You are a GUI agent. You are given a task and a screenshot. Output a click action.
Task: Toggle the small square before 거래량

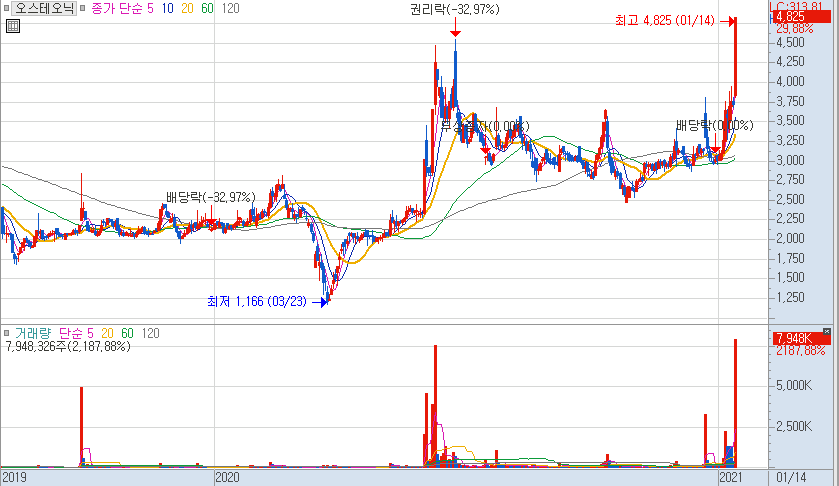[x=6, y=333]
